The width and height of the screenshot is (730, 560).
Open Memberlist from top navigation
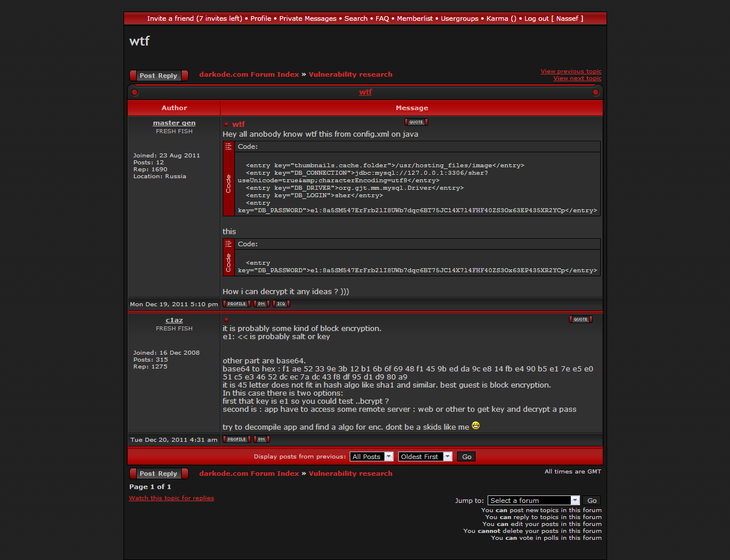pyautogui.click(x=414, y=18)
